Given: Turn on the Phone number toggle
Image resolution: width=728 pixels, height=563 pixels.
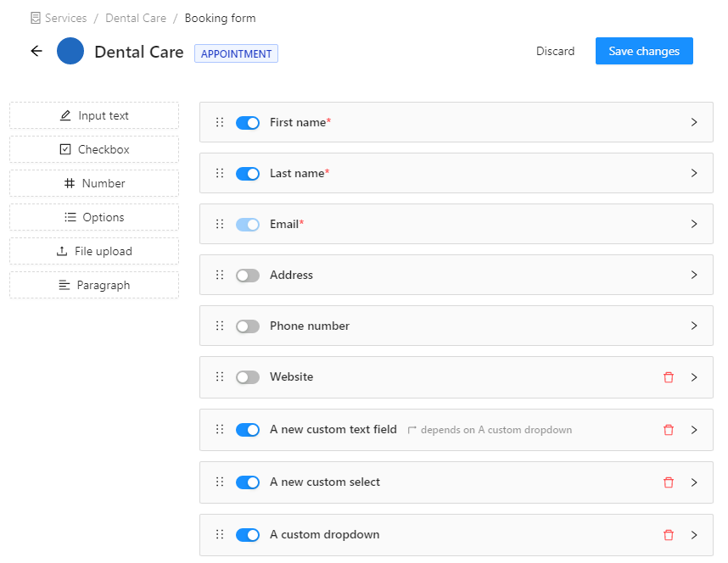Looking at the screenshot, I should coord(248,326).
